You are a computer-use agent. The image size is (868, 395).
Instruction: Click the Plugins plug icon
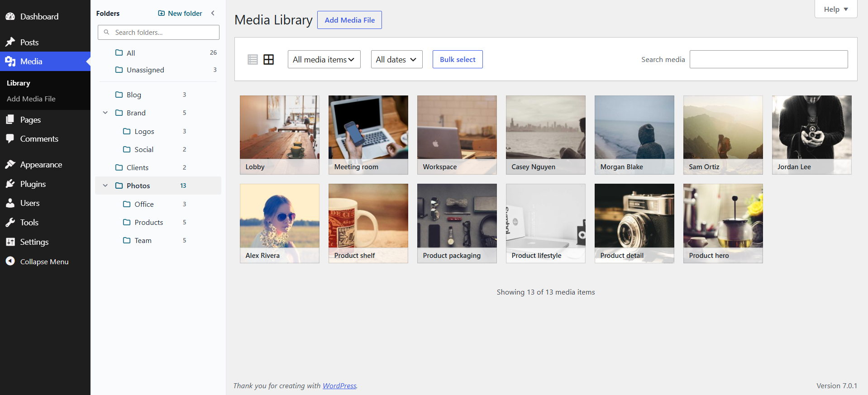tap(10, 184)
